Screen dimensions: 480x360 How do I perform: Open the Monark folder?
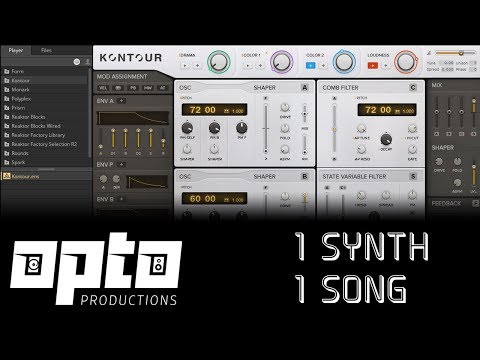coord(45,89)
